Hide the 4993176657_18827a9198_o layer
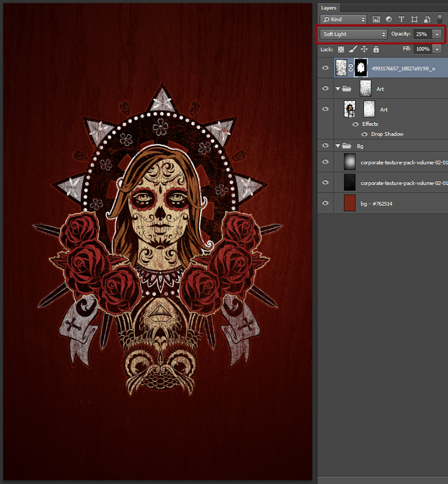Screen dimensions: 448x484 click(x=325, y=68)
